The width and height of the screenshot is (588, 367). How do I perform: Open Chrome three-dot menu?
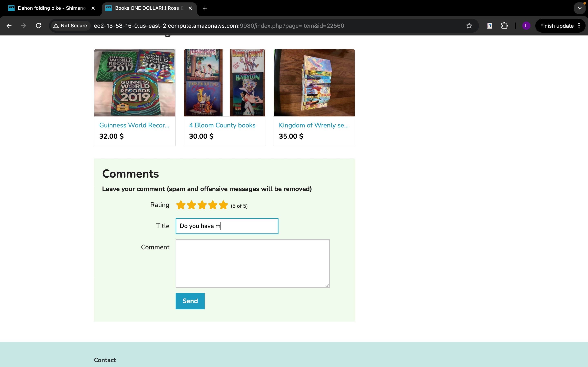click(579, 26)
